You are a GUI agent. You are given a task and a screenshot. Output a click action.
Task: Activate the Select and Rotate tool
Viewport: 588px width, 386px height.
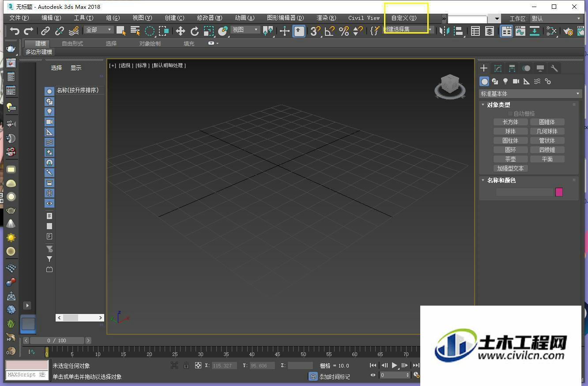click(195, 31)
